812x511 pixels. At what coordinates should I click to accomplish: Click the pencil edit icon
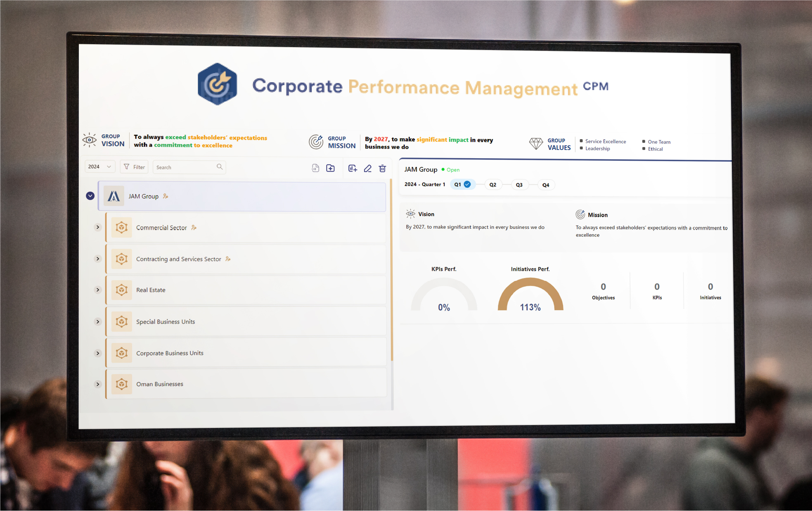coord(367,168)
